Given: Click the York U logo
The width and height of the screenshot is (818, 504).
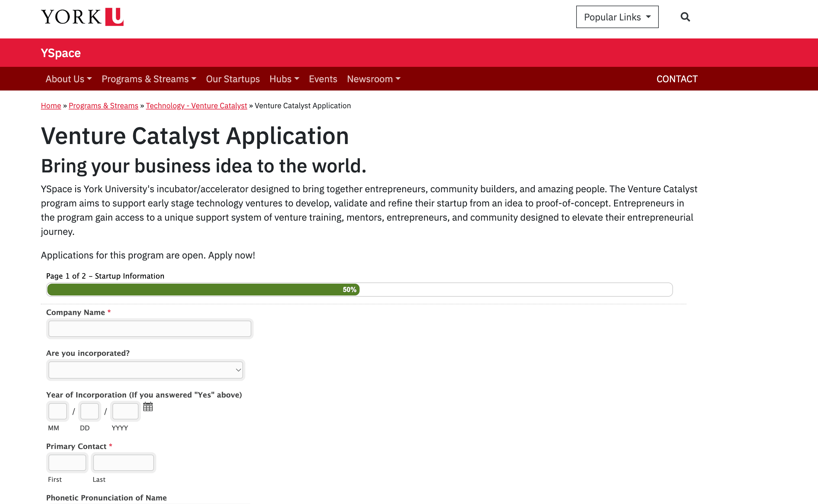Looking at the screenshot, I should [x=82, y=17].
